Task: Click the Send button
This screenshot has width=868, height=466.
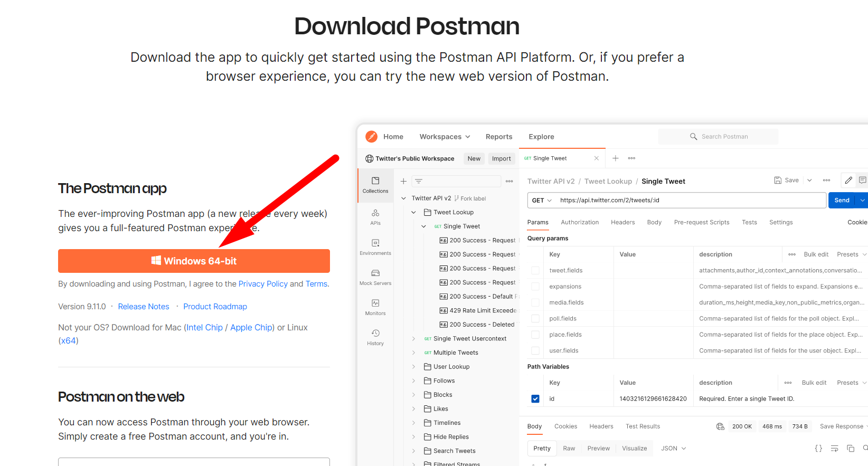Action: 842,201
